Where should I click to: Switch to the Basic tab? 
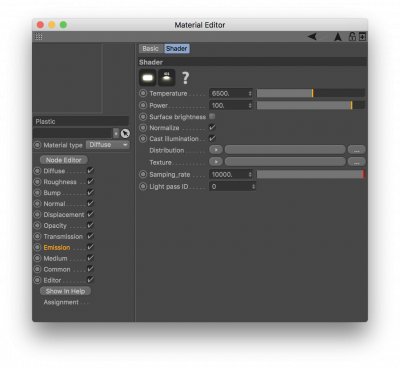click(x=150, y=49)
